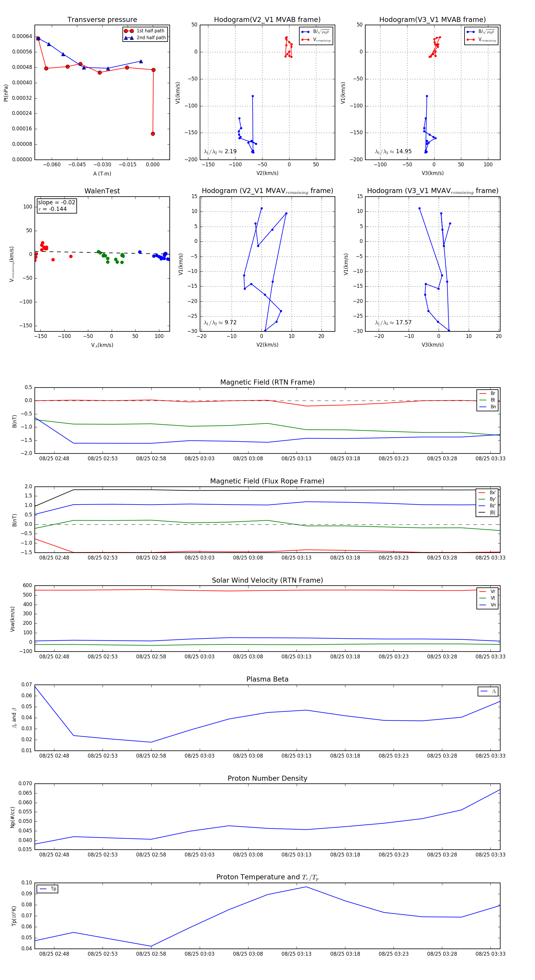Click the λ1/λ2 ≈ 2.19 label
This screenshot has width=535, height=980.
point(220,151)
